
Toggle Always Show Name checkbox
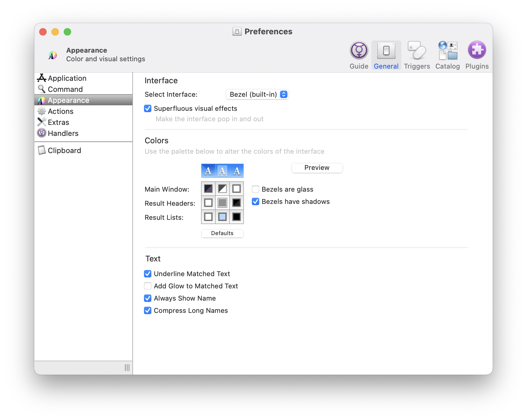pyautogui.click(x=148, y=298)
